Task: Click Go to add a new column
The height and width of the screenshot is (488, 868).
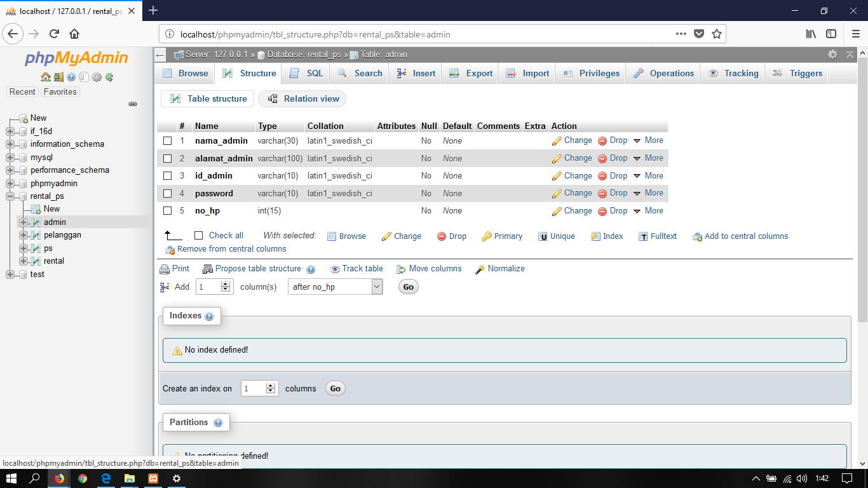Action: (407, 287)
